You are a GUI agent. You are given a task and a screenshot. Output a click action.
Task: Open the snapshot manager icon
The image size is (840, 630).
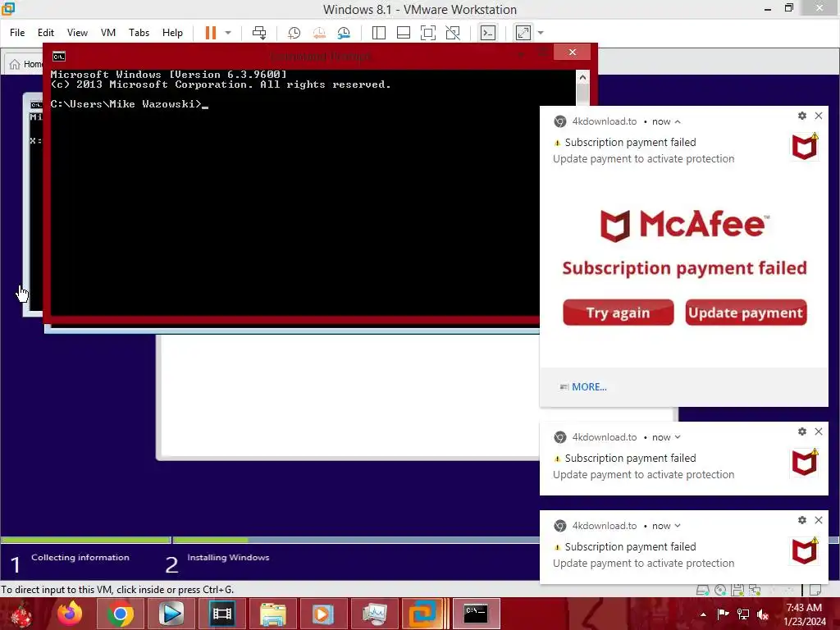(344, 33)
